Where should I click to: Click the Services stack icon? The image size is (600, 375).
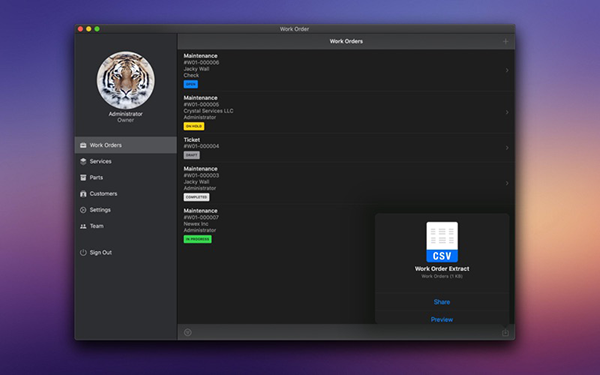click(83, 161)
